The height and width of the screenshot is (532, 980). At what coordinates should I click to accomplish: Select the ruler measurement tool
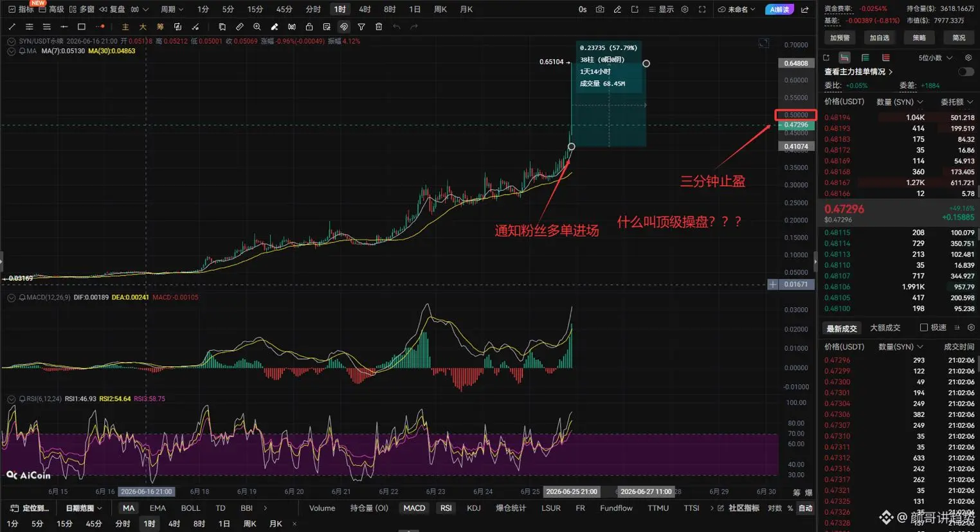[239, 27]
